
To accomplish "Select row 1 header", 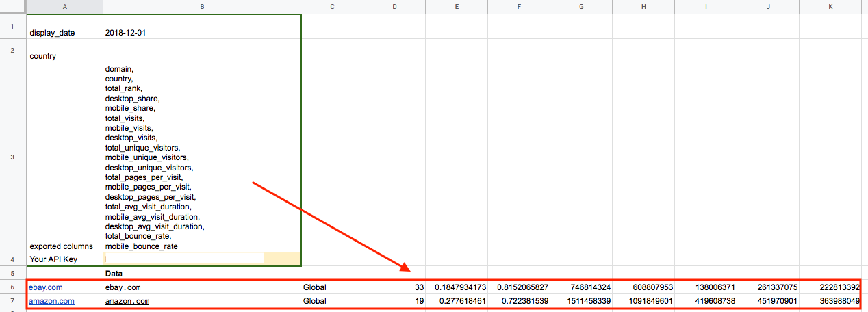I will [13, 27].
